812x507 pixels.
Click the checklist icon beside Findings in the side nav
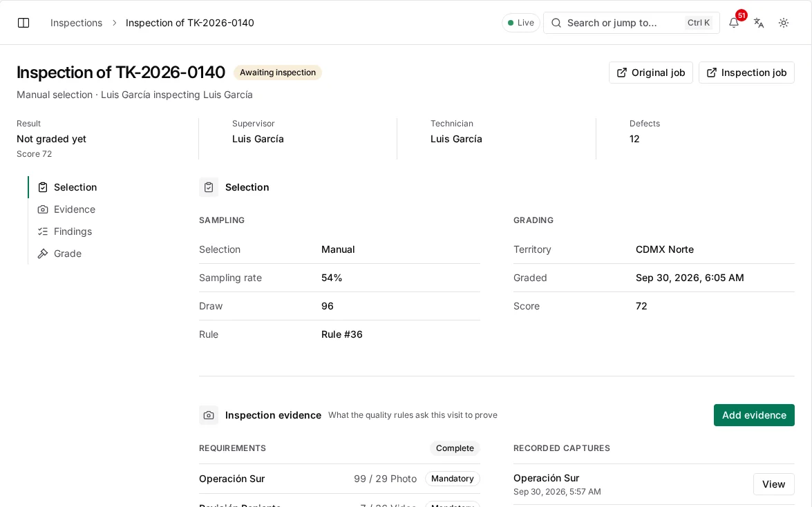coord(43,231)
